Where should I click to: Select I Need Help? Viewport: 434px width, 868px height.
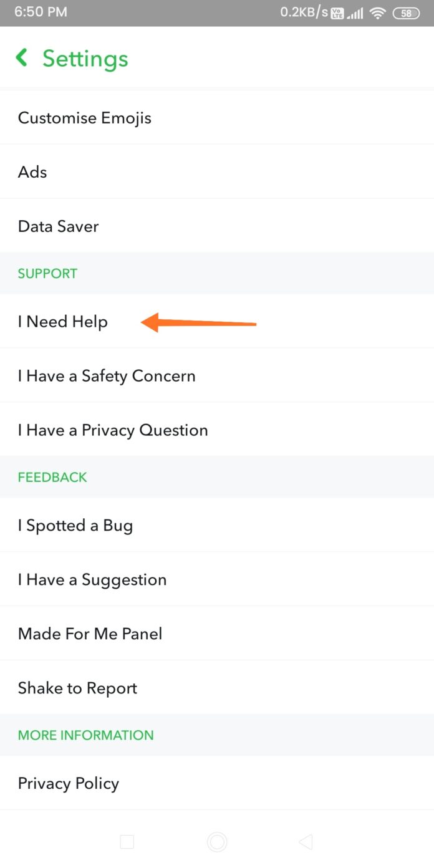[63, 322]
